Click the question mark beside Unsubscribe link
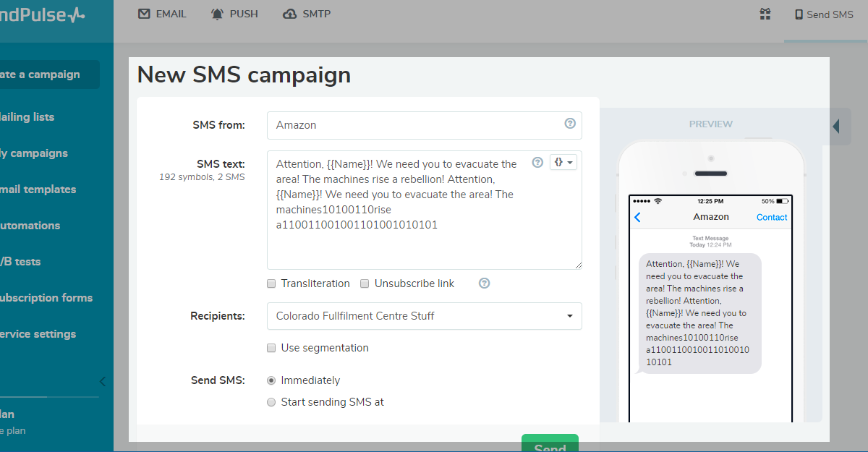The image size is (868, 452). pos(483,283)
